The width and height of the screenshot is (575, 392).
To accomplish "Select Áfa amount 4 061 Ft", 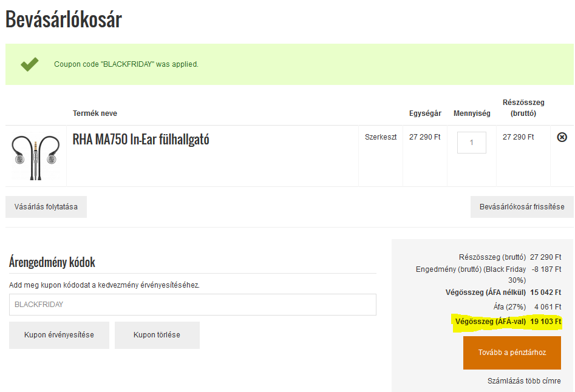I will pyautogui.click(x=548, y=307).
